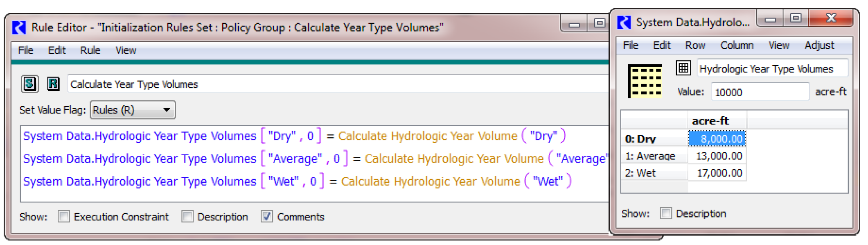Show Description in the slot window

tap(666, 213)
